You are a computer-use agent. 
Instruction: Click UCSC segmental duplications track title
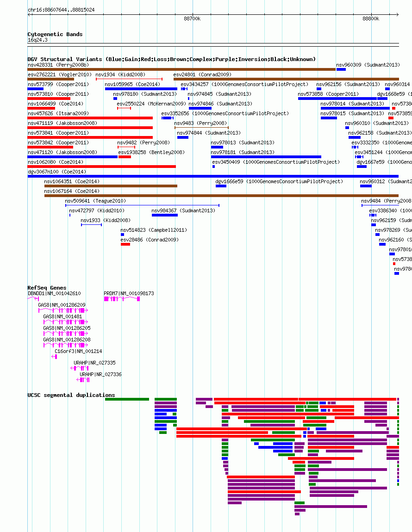click(x=71, y=395)
